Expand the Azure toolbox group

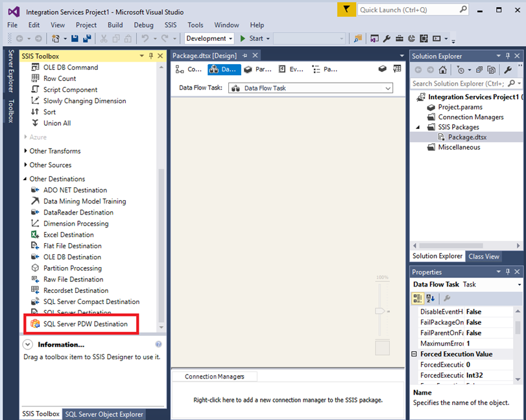(25, 137)
